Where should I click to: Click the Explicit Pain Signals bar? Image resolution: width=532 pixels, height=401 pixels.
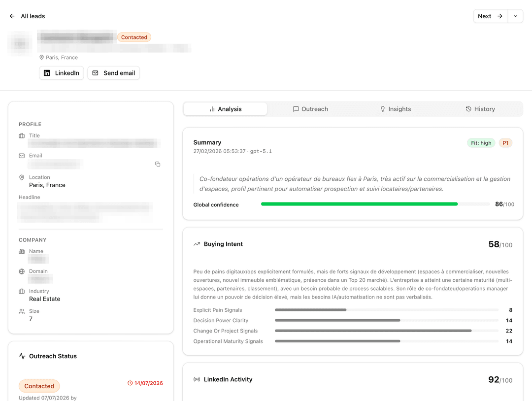[387, 310]
